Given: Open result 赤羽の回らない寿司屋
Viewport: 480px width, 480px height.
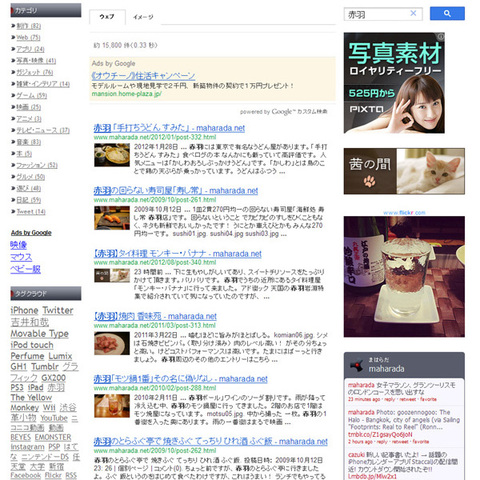Looking at the screenshot, I should (176, 191).
